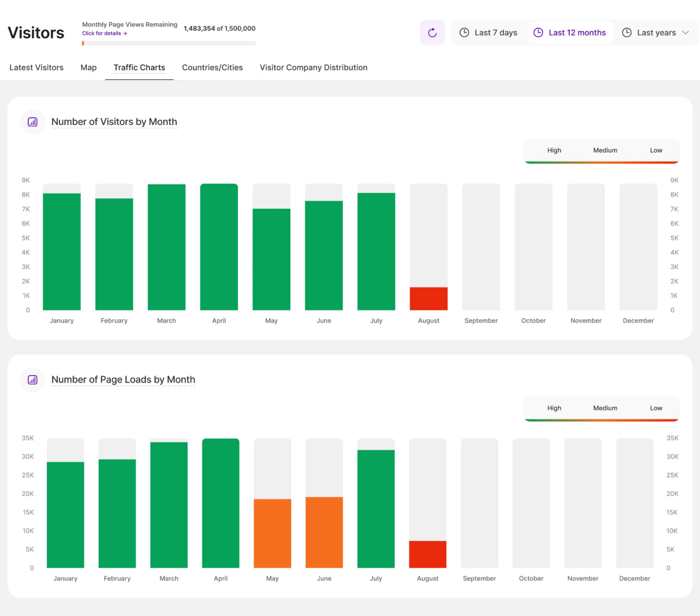700x616 pixels.
Task: Select the Last 12 months range
Action: (x=577, y=33)
